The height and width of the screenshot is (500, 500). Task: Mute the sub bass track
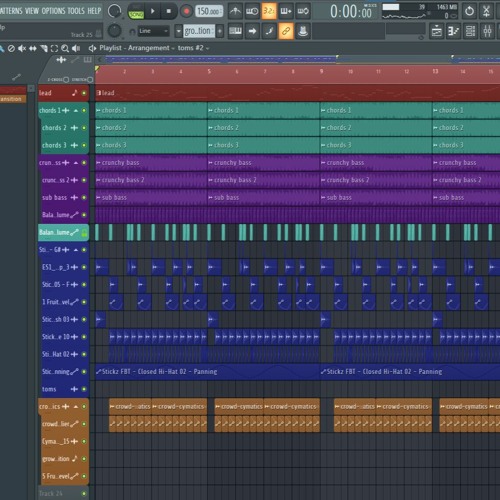click(84, 198)
